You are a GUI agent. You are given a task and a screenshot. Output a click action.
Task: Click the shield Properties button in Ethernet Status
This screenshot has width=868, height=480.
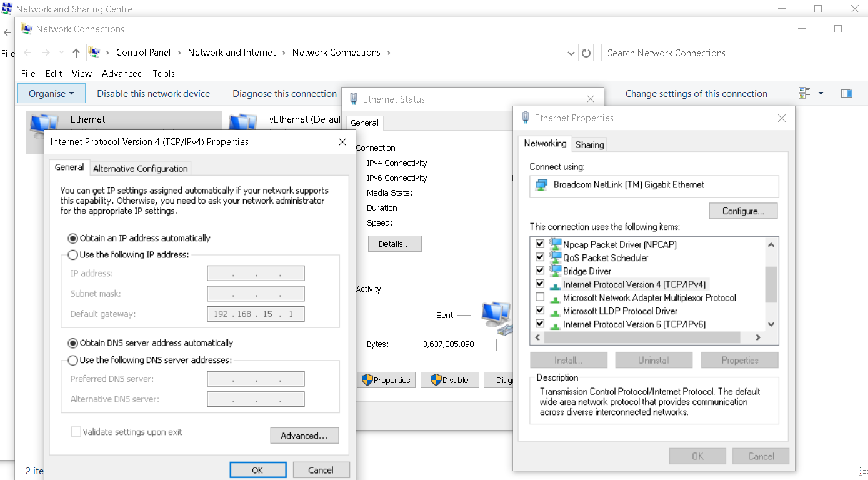click(x=386, y=380)
